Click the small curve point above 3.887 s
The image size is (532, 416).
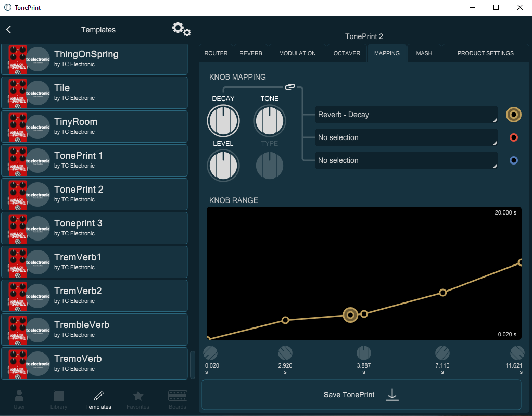pos(364,314)
